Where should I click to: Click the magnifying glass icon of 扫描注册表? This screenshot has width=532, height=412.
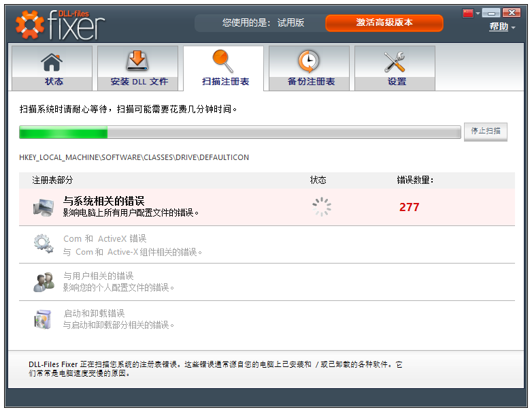pyautogui.click(x=223, y=61)
